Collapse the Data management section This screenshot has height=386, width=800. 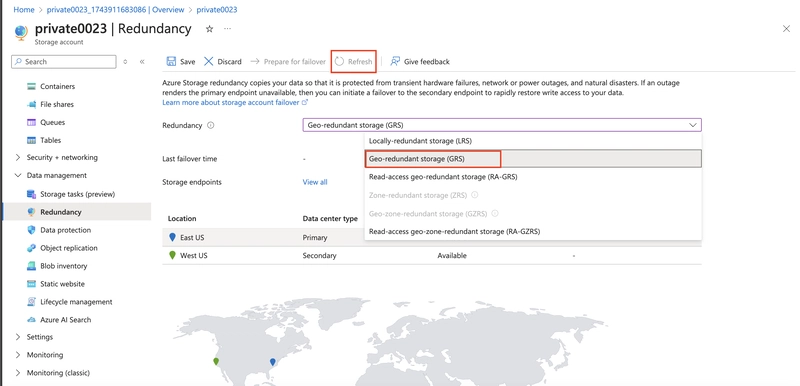click(x=18, y=175)
